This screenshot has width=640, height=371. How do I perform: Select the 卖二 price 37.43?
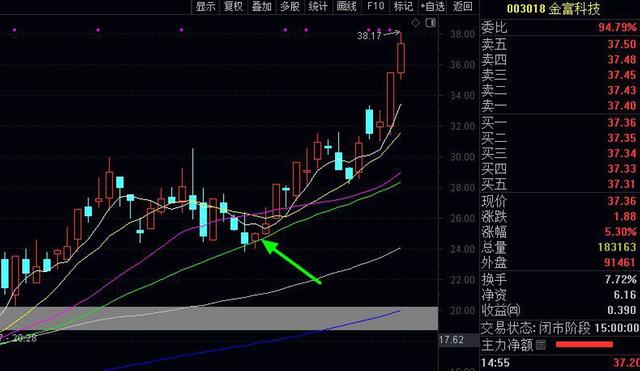coord(622,90)
